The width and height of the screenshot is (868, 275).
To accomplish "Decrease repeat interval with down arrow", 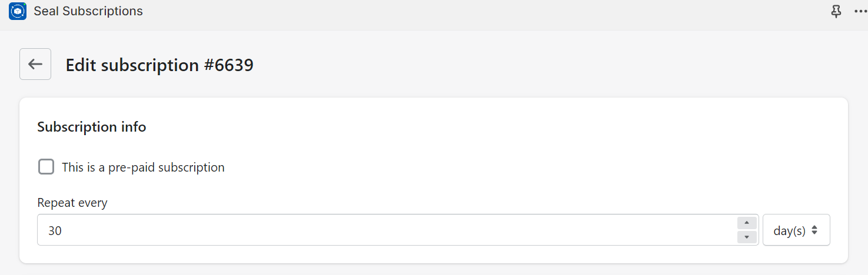I will [746, 237].
